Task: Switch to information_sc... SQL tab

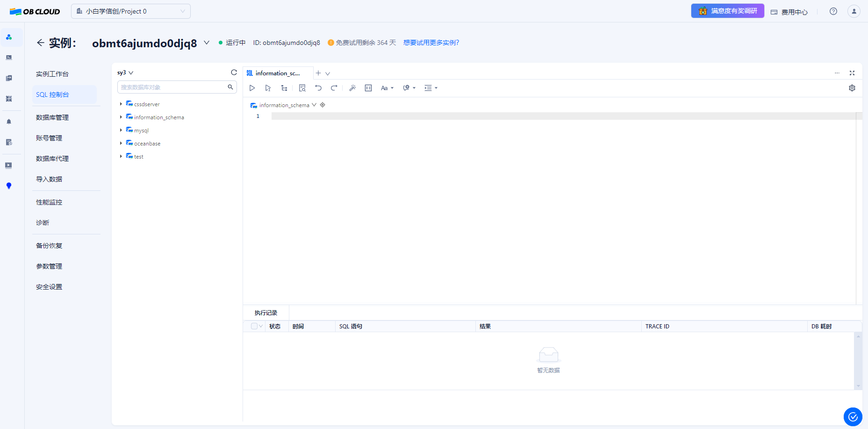Action: 278,73
